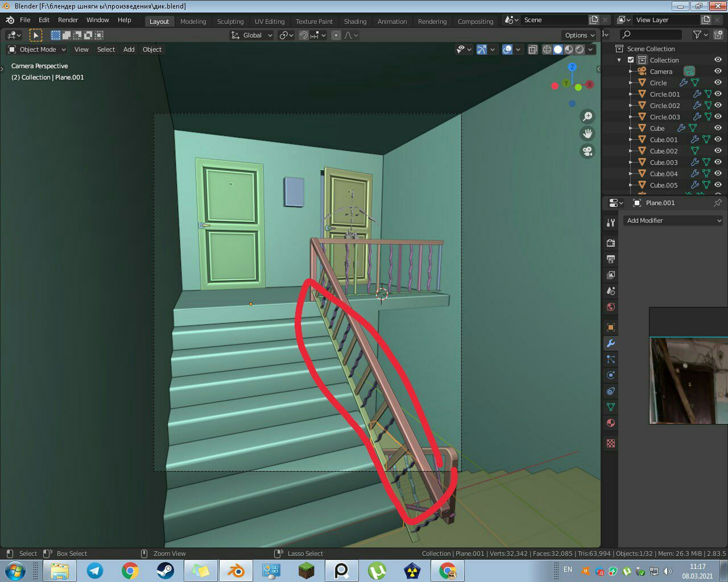728x582 pixels.
Task: Uncheck the Collection exclude checkbox
Action: pyautogui.click(x=631, y=60)
